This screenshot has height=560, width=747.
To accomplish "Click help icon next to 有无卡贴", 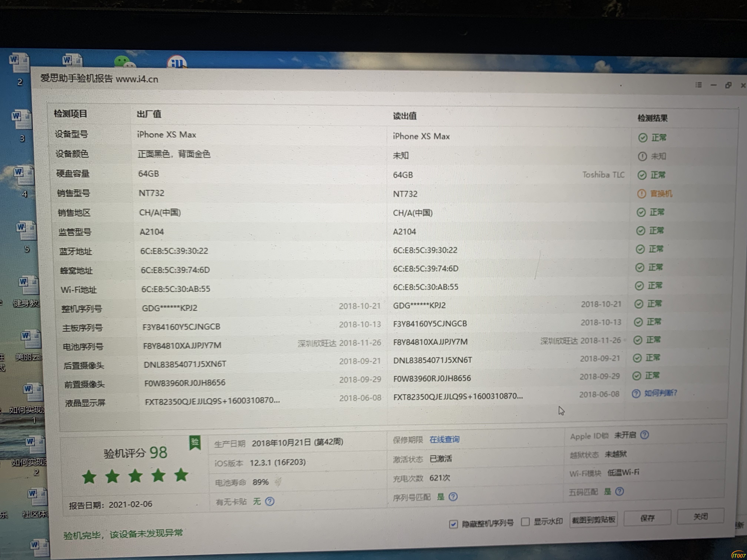I will [270, 502].
